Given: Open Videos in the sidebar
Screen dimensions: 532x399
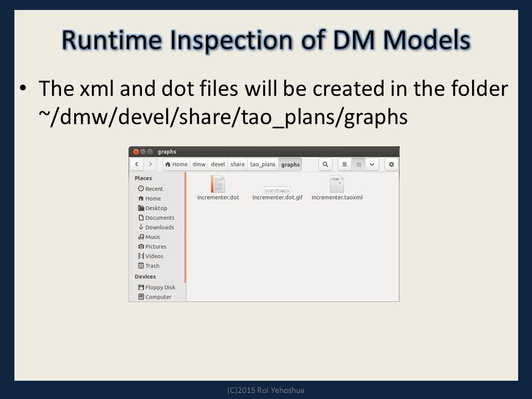Looking at the screenshot, I should (151, 256).
